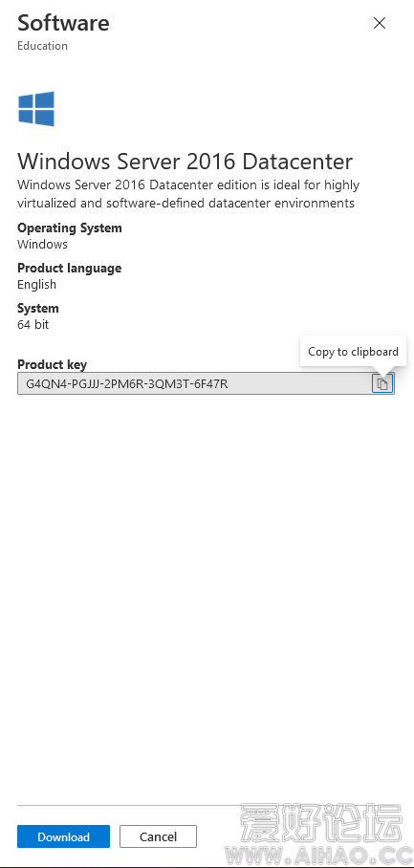Click the Windows operating system value
The height and width of the screenshot is (868, 414).
(x=43, y=244)
